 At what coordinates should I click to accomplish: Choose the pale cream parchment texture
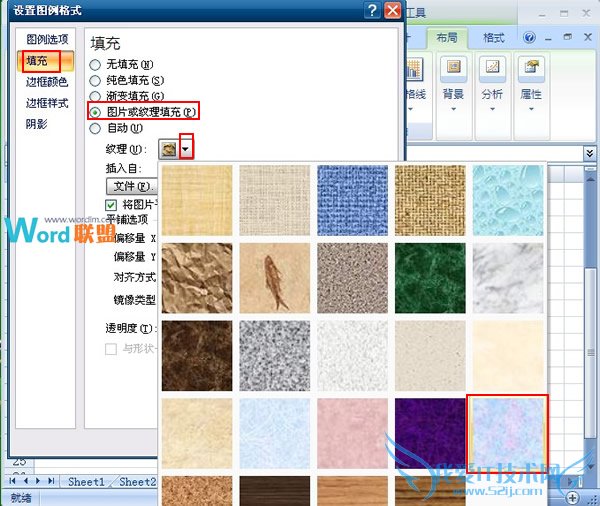pyautogui.click(x=508, y=356)
